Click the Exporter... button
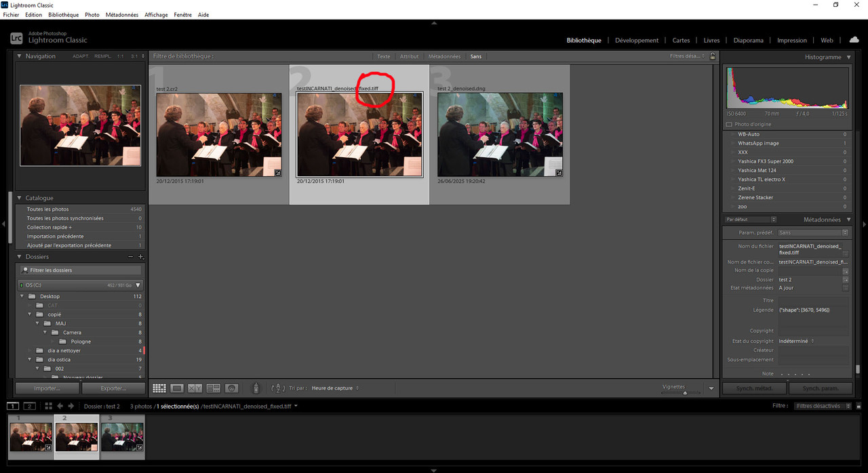Viewport: 868px width, 473px height. click(x=113, y=388)
